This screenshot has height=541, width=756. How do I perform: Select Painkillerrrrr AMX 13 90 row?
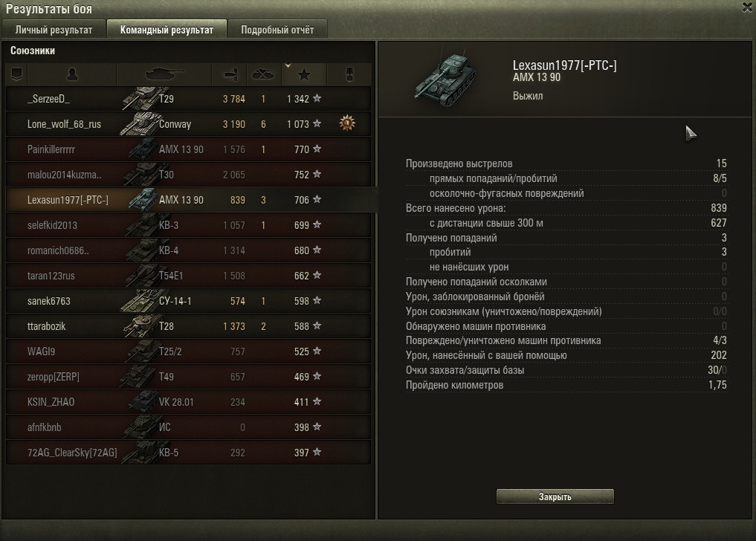coord(189,149)
